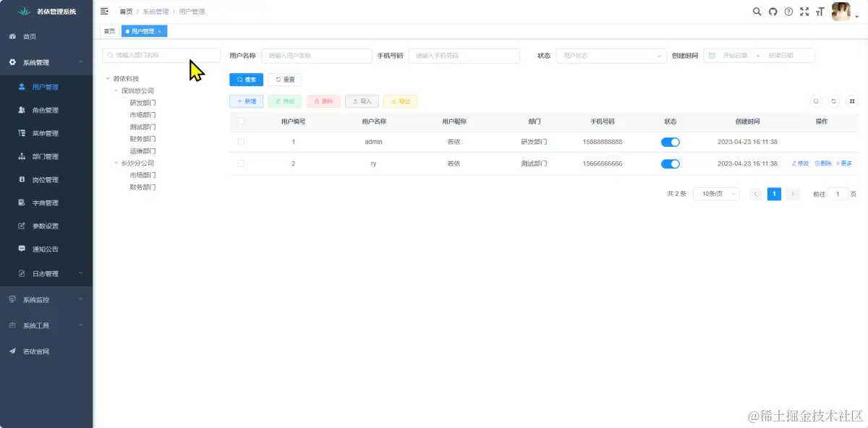Open 岗位管理 in sidebar
Image resolution: width=868 pixels, height=428 pixels.
pos(46,180)
